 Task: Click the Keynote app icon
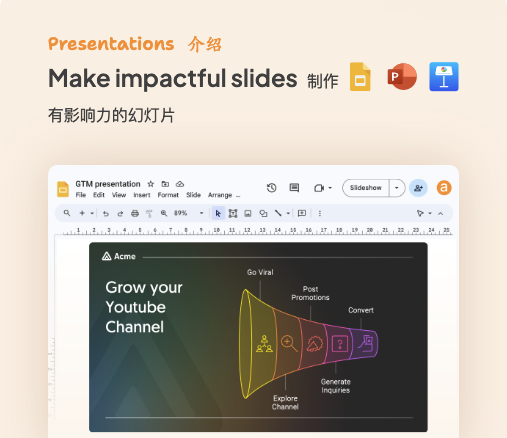click(444, 77)
